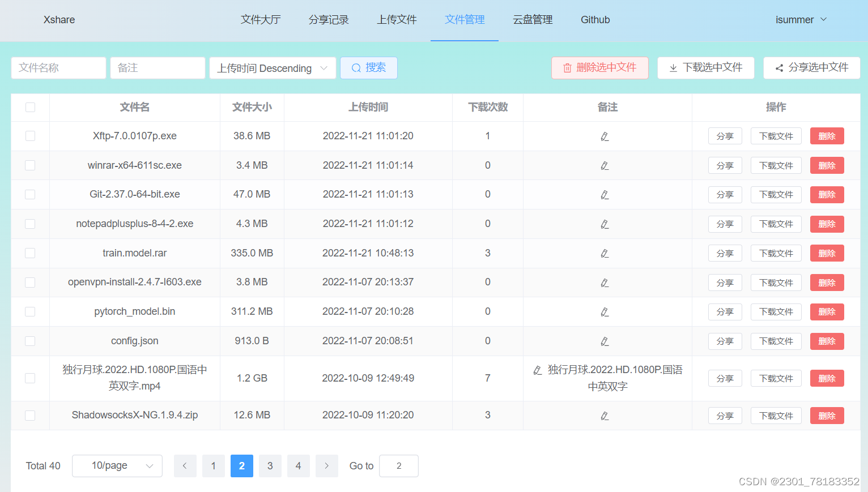Delete ShadowsocksX-NG.1.9.4.zip
868x492 pixels.
click(x=827, y=416)
